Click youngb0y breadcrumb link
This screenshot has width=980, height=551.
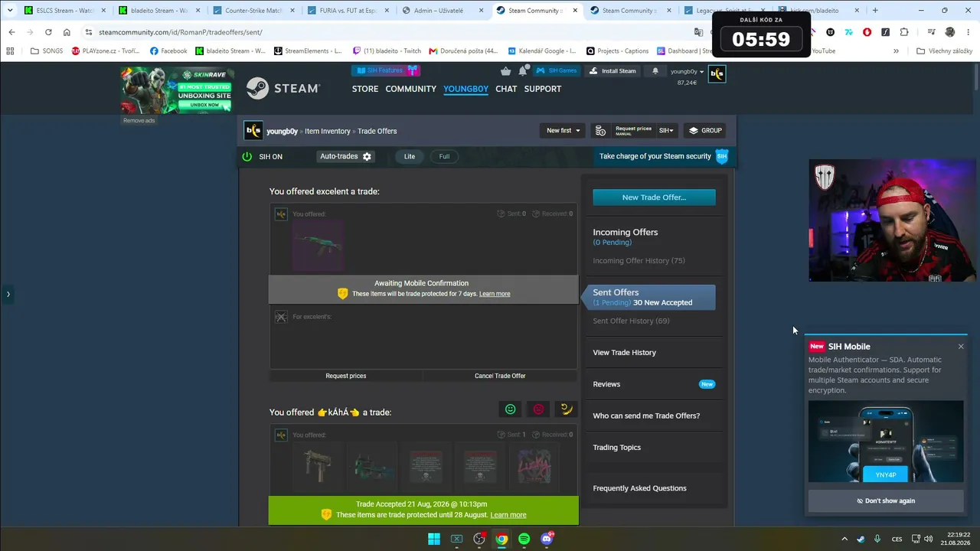pos(282,131)
